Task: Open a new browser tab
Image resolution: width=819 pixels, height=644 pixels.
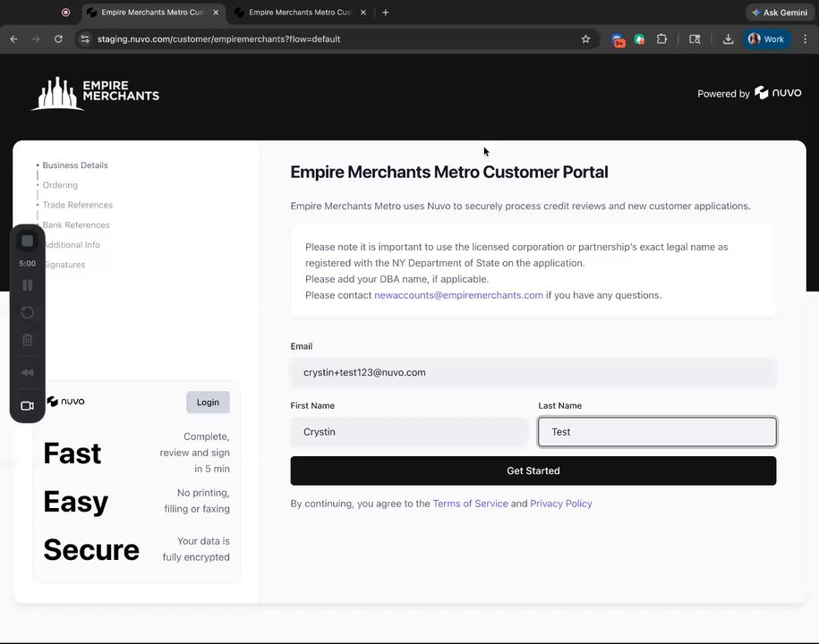Action: [x=386, y=13]
